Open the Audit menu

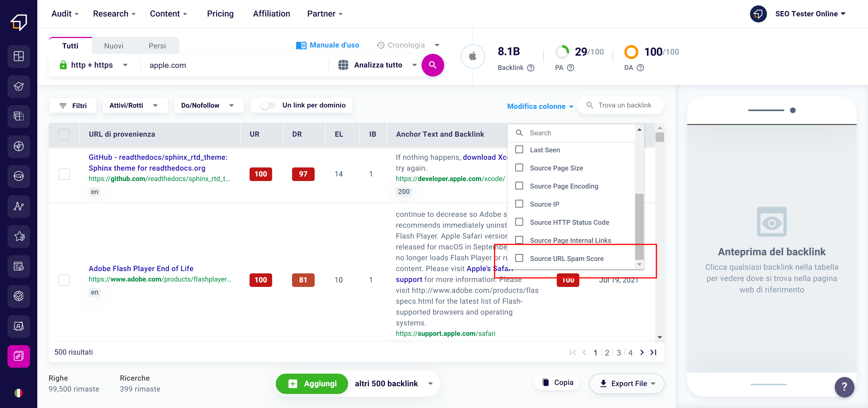tap(65, 14)
